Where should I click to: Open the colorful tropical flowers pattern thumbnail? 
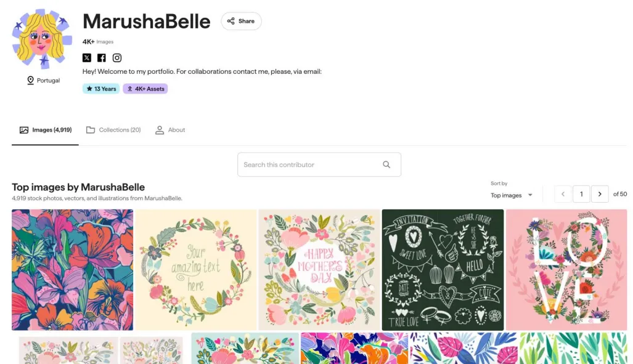point(72,270)
